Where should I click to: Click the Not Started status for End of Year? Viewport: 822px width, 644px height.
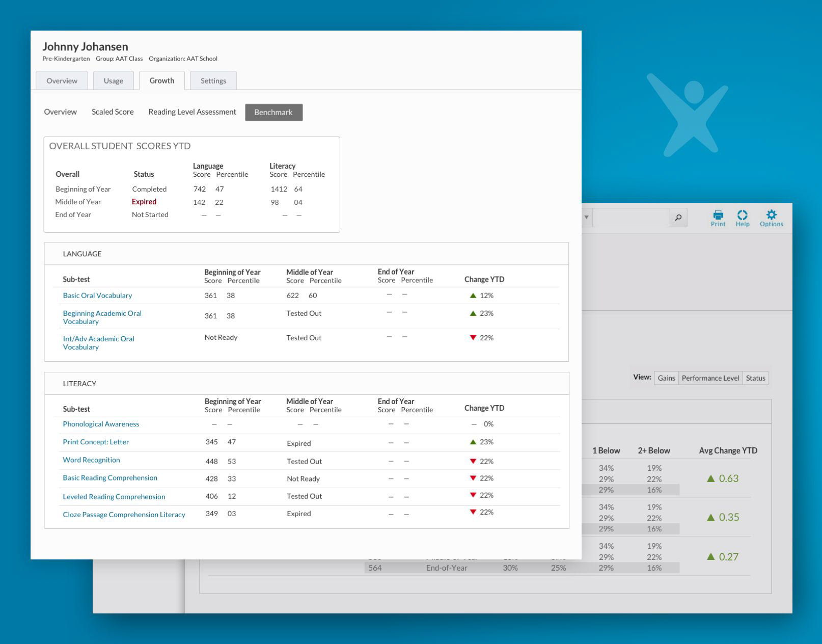tap(150, 214)
